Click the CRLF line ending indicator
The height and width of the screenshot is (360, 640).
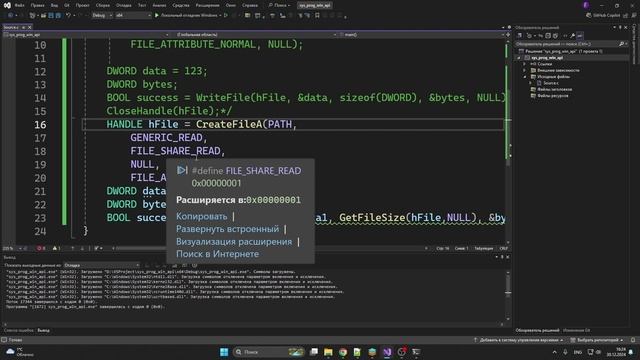point(504,248)
